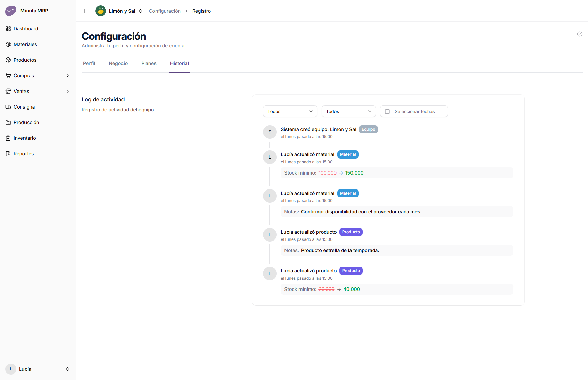588x380 pixels.
Task: Click the Inventario clipboard icon
Action: pos(8,138)
